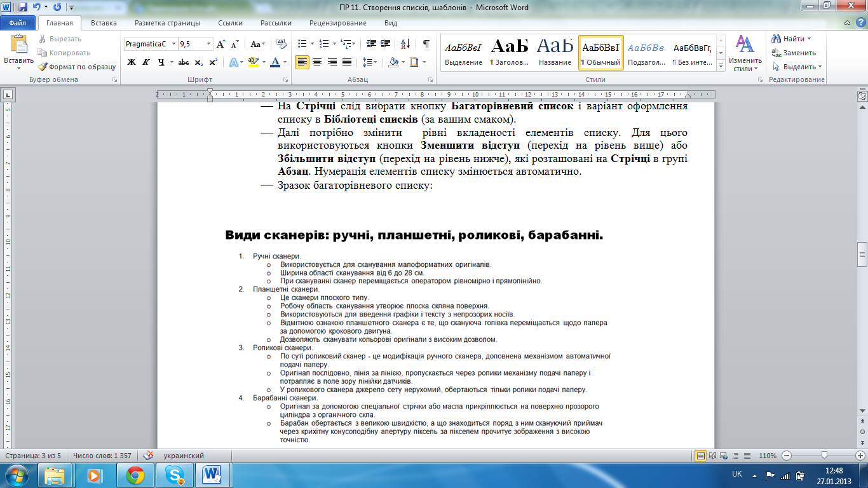The image size is (868, 488).
Task: Apply superscript formatting (x² icon)
Action: [213, 62]
